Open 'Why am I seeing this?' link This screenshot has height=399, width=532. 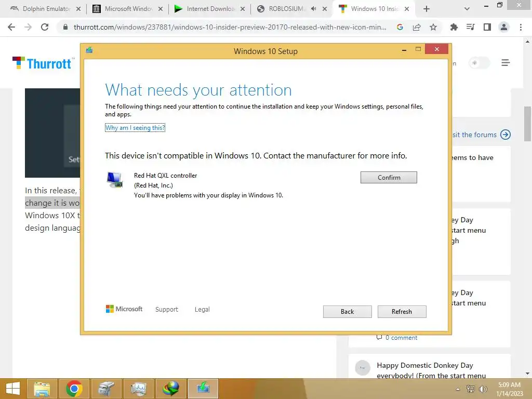pyautogui.click(x=135, y=128)
